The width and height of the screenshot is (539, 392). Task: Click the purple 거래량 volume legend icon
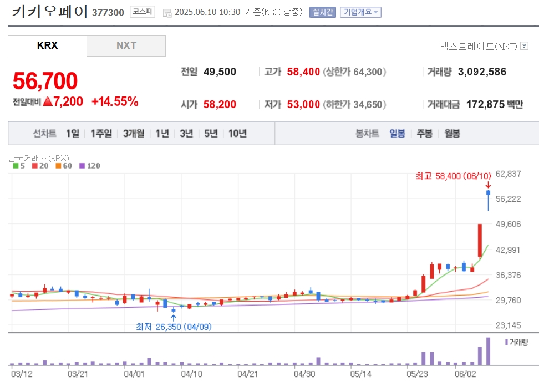coord(506,342)
